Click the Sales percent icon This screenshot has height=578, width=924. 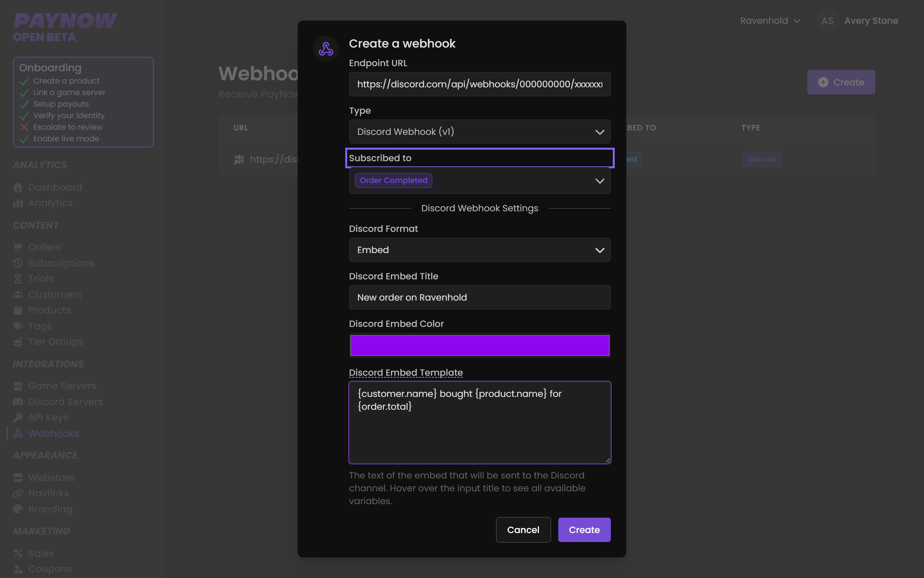18,554
